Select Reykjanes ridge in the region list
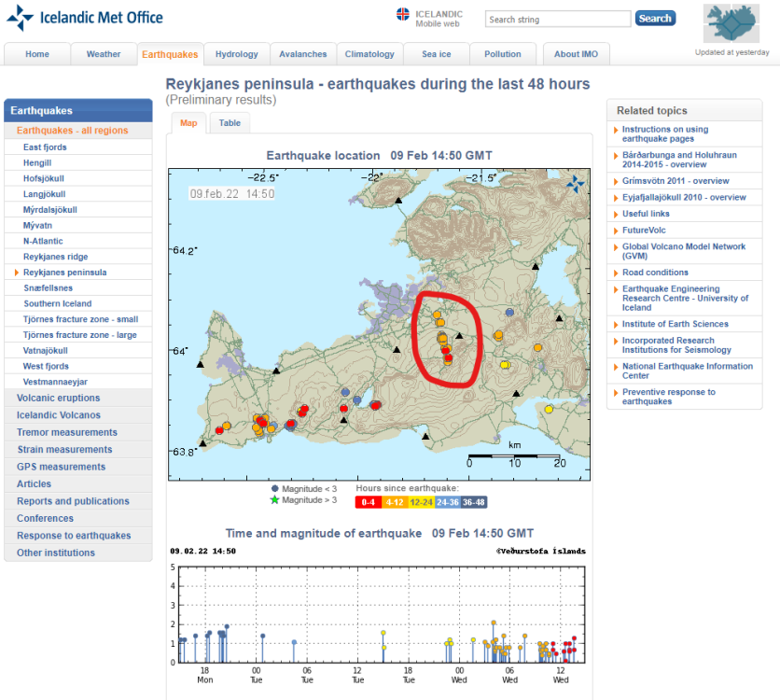This screenshot has width=780, height=700. pos(55,257)
